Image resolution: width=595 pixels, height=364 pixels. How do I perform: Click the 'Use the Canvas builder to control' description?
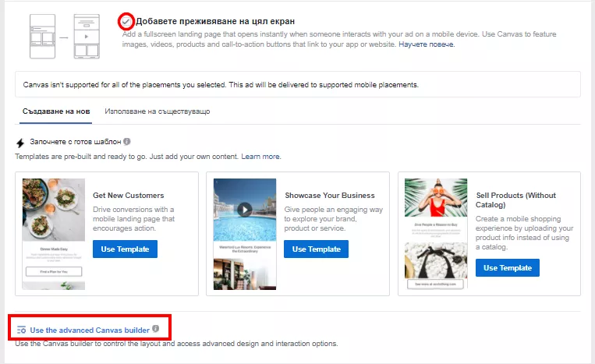tap(176, 344)
